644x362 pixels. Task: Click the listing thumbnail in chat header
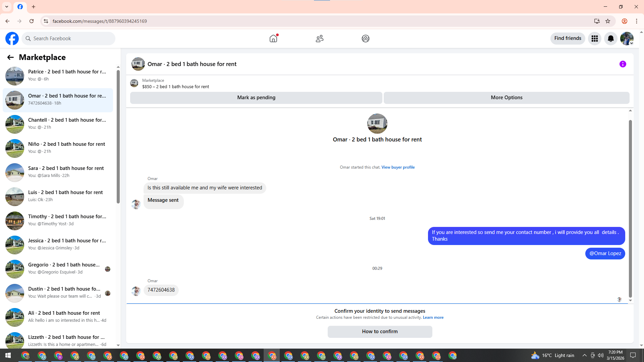coord(138,64)
